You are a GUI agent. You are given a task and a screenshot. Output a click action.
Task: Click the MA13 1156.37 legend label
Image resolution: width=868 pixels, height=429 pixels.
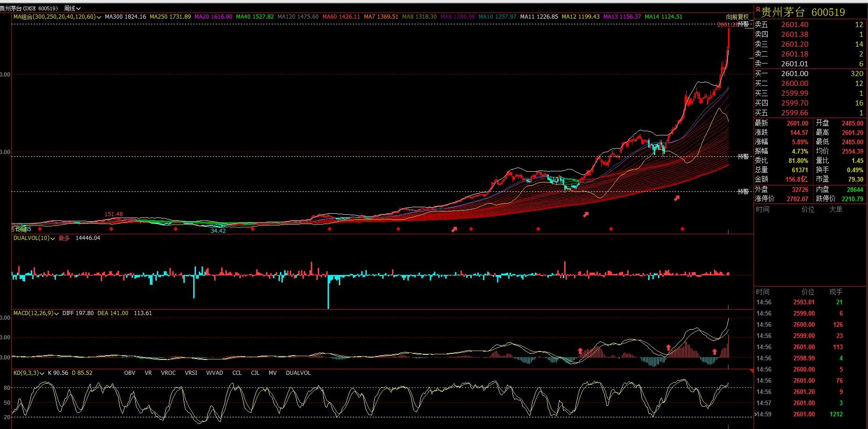pos(623,17)
